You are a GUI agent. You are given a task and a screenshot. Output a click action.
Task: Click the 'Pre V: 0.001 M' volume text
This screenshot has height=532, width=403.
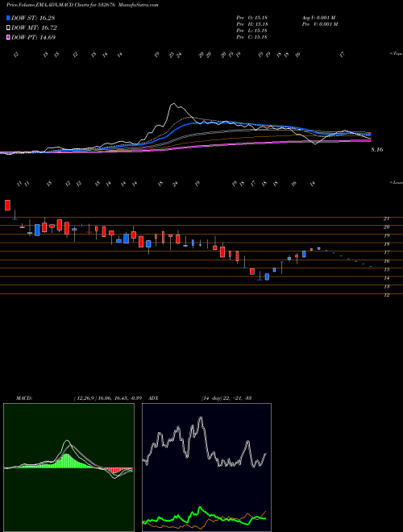pyautogui.click(x=319, y=24)
